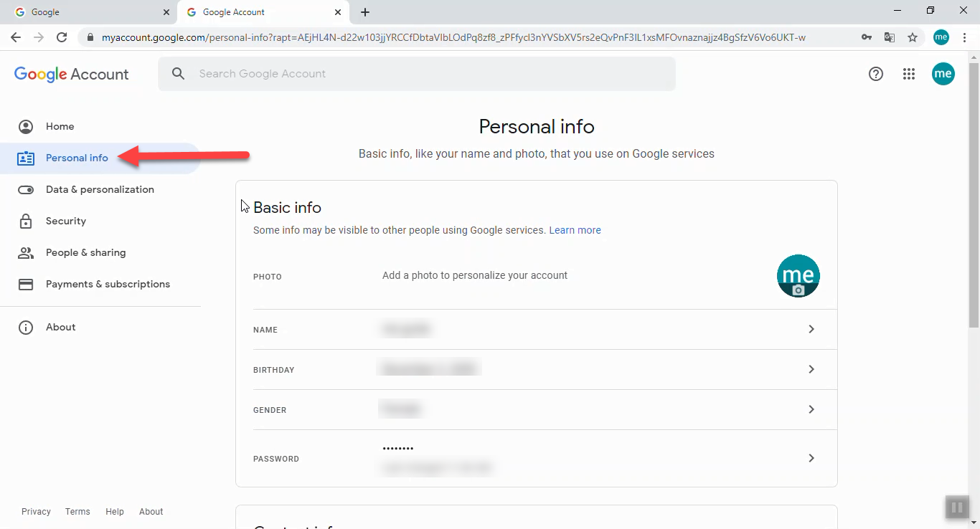980x529 pixels.
Task: Expand the BIRTHDAY row
Action: click(x=811, y=369)
